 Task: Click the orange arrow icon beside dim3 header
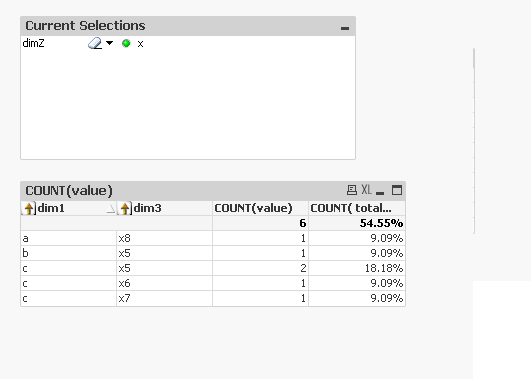click(125, 208)
